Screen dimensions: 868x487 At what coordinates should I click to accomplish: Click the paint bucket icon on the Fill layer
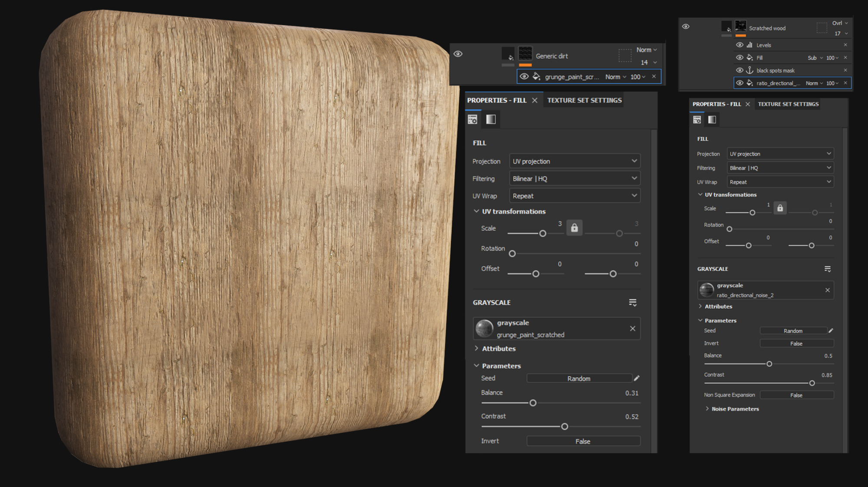coord(750,57)
